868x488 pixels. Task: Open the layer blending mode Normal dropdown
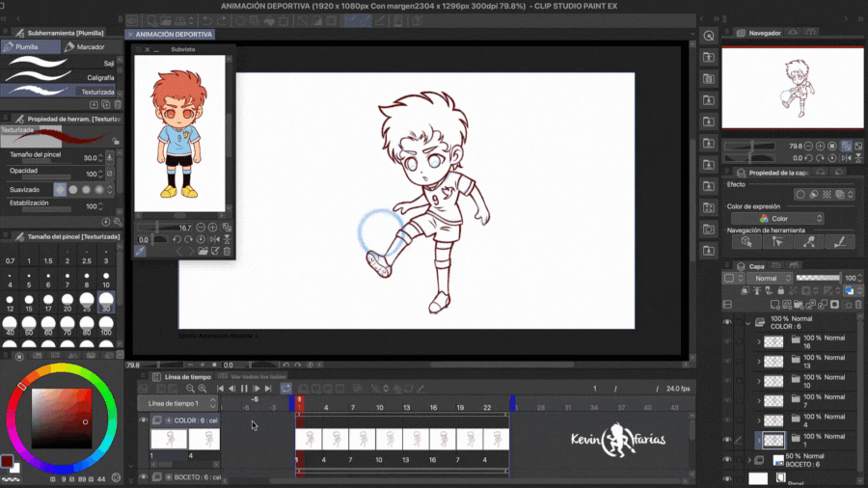click(x=770, y=278)
